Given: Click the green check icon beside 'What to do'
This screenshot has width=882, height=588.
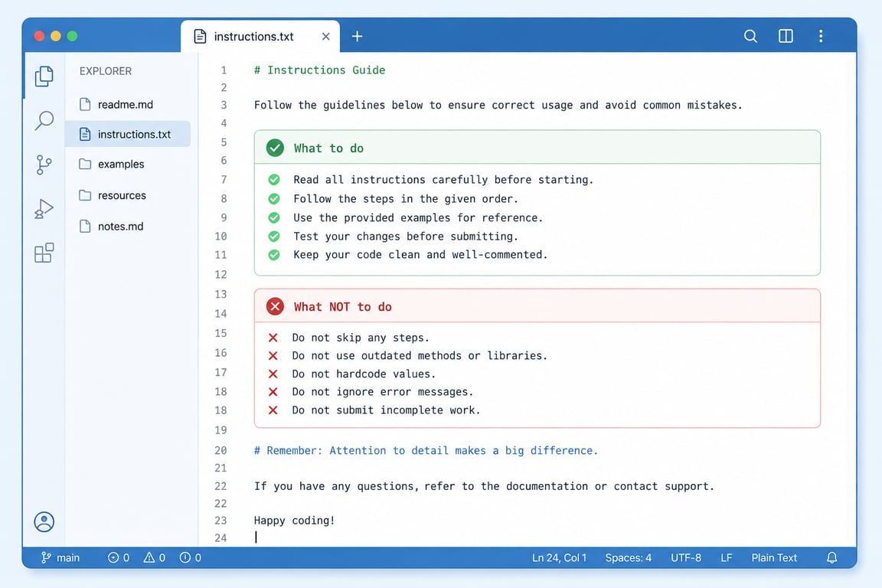Looking at the screenshot, I should point(275,148).
